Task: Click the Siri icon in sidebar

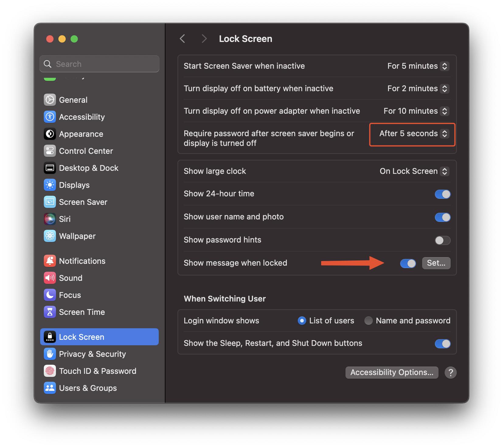Action: pos(50,219)
